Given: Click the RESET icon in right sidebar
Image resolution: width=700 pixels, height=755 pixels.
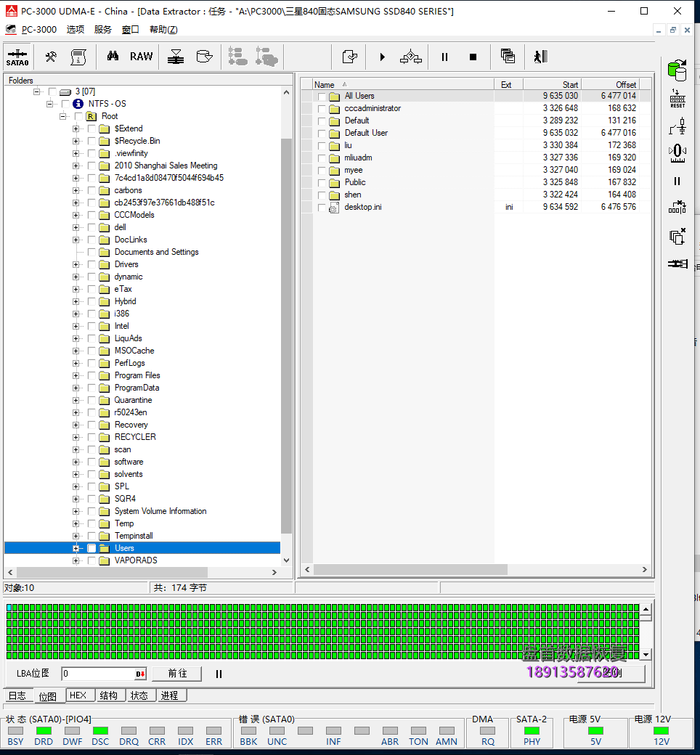Looking at the screenshot, I should coord(677,99).
